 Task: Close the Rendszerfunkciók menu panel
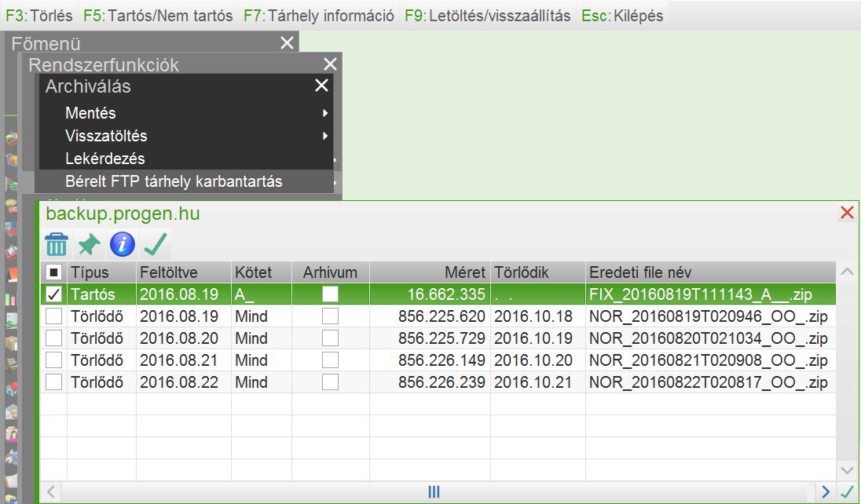(x=330, y=64)
